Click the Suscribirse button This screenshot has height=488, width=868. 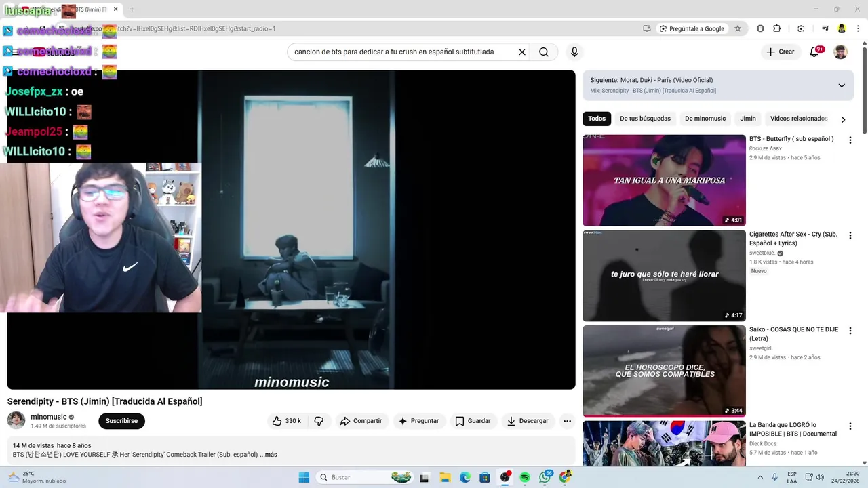coord(121,421)
